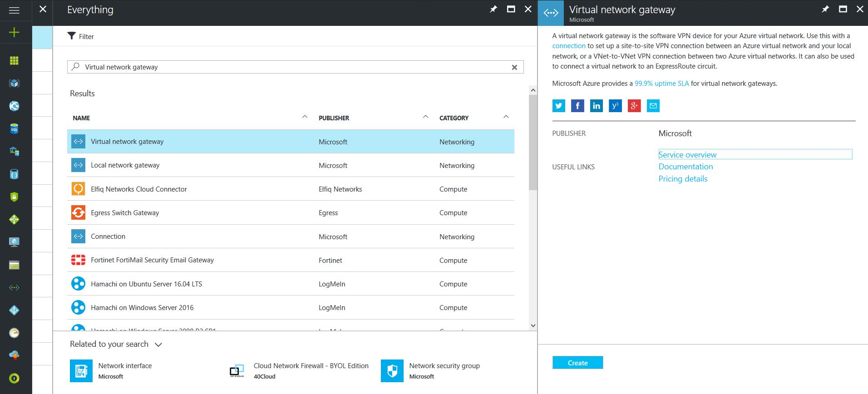Click the green plus New resource icon
The image size is (868, 394).
14,32
